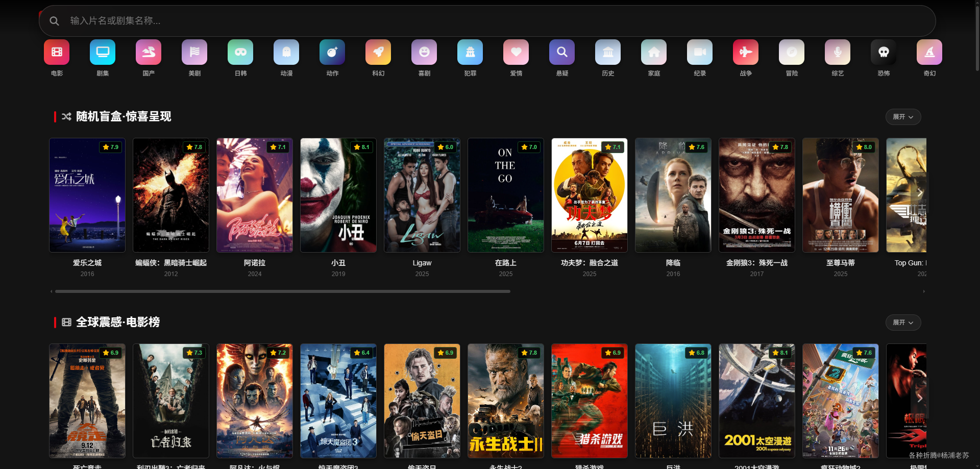Open the 小丑 Joker poster
This screenshot has width=980, height=469.
click(x=338, y=195)
